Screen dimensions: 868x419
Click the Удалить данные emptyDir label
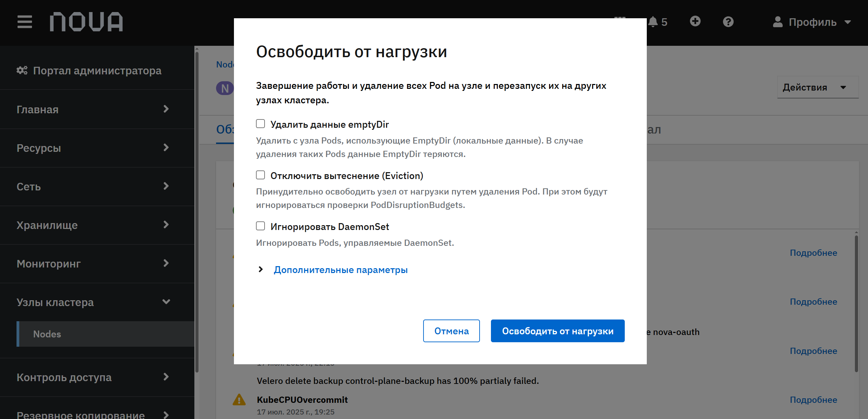[x=330, y=124]
